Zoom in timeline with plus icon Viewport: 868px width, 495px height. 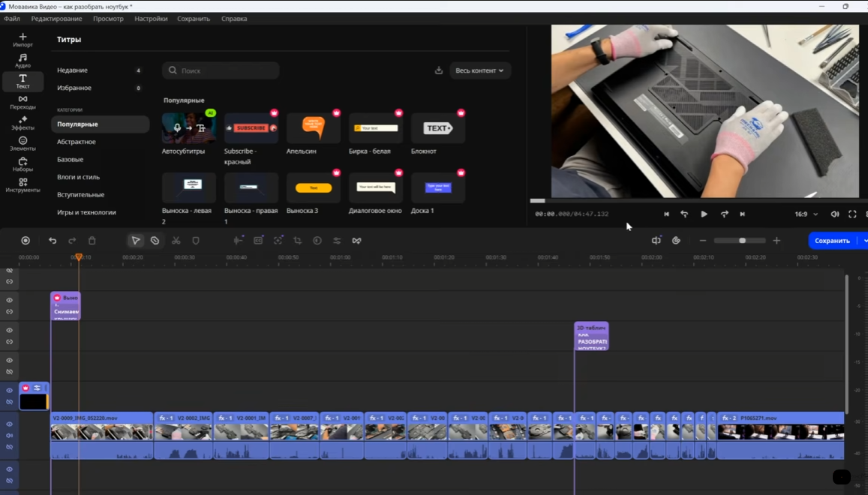point(776,241)
